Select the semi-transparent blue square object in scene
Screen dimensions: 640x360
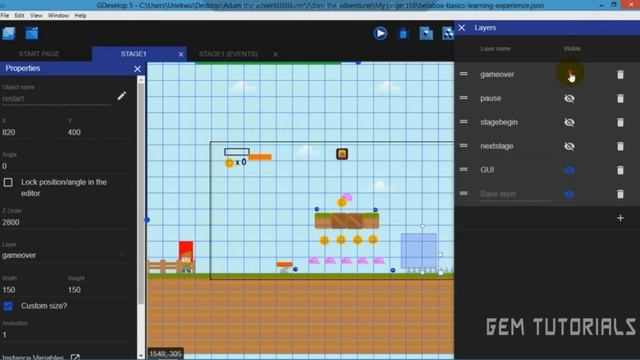click(418, 251)
